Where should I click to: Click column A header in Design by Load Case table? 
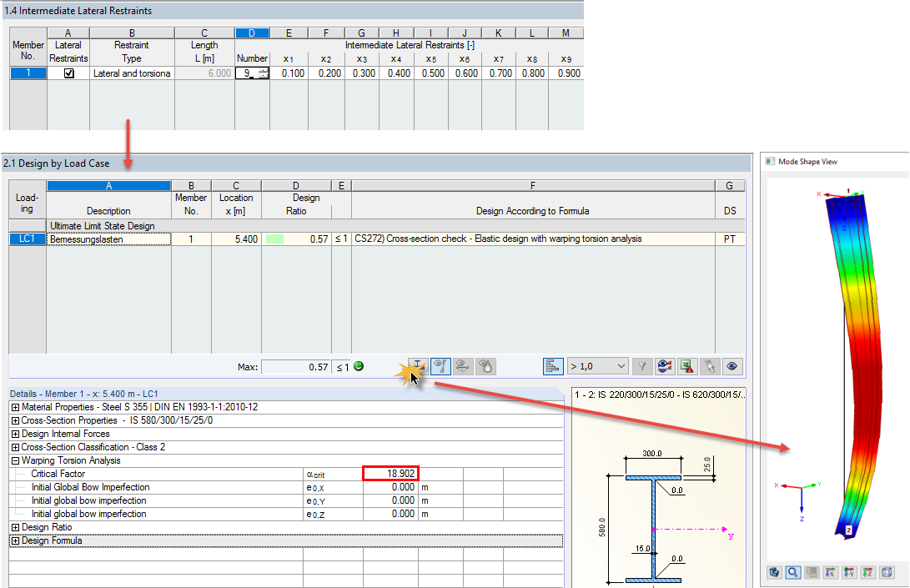point(108,186)
